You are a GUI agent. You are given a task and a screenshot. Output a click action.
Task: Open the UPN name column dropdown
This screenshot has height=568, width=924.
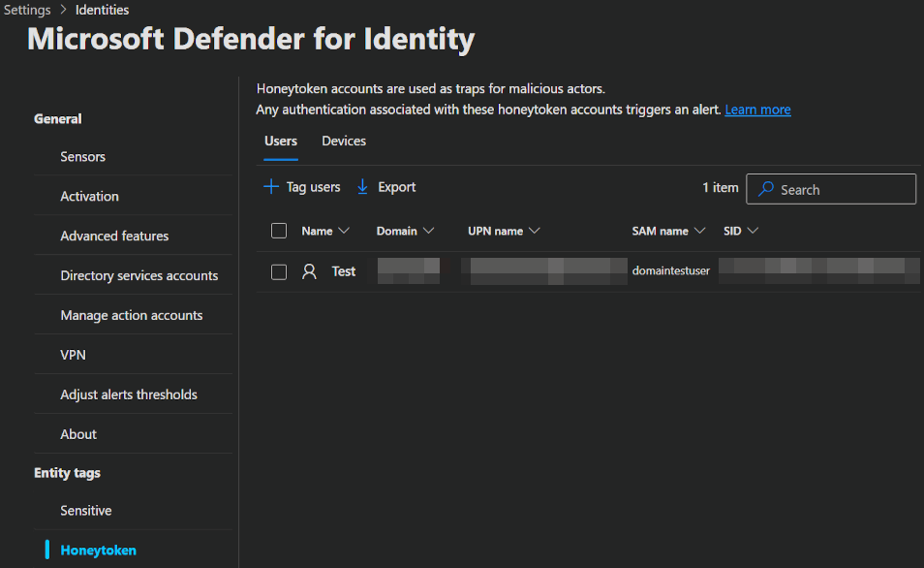click(535, 232)
